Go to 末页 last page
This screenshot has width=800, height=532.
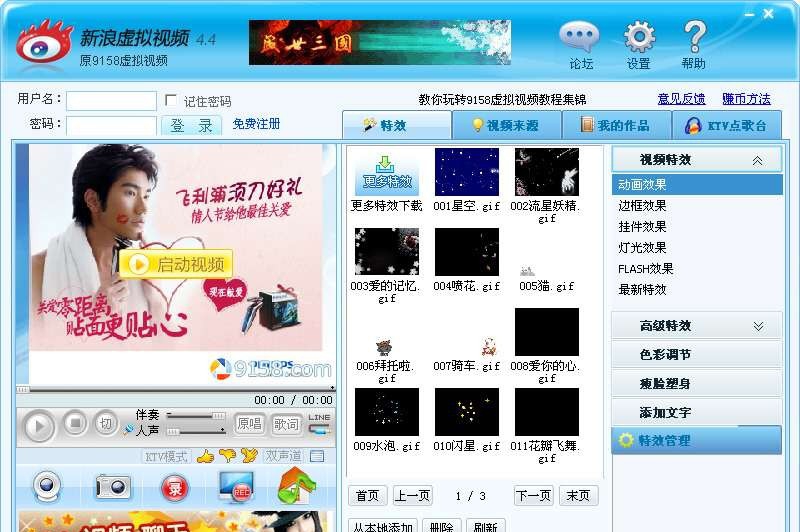click(x=578, y=496)
